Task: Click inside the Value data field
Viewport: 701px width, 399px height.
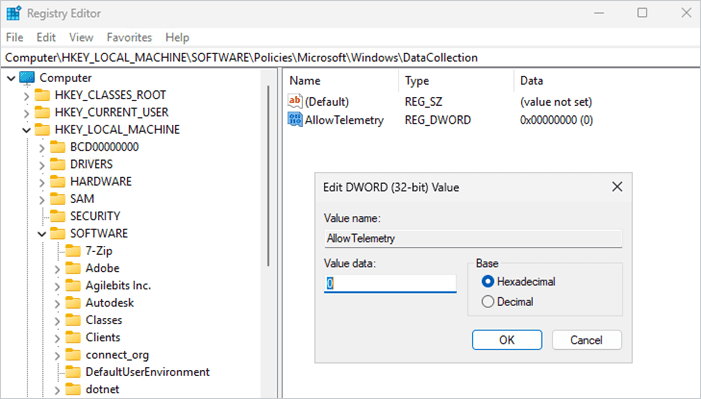Action: tap(390, 284)
